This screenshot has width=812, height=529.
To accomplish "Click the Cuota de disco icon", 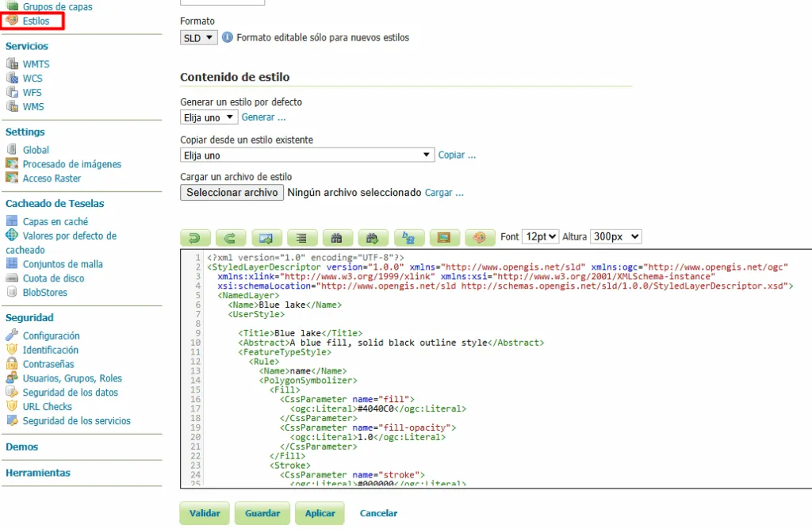I will coord(12,278).
